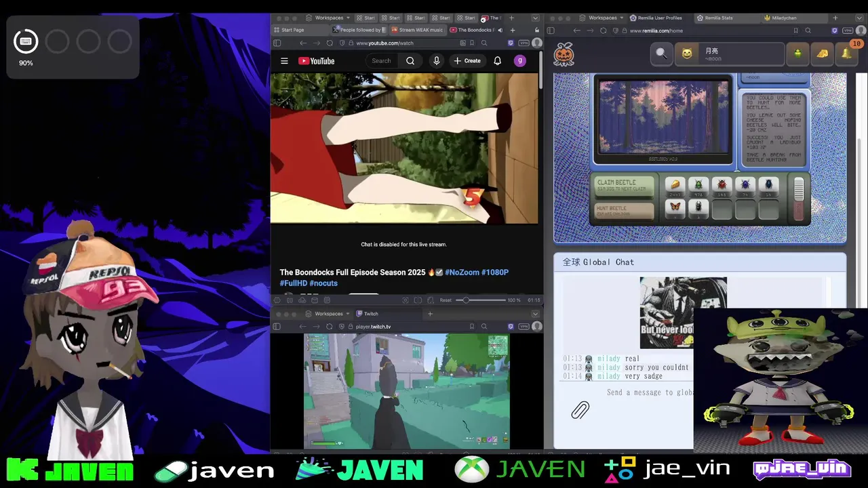Select the red ladybug inventory slot

click(x=722, y=186)
